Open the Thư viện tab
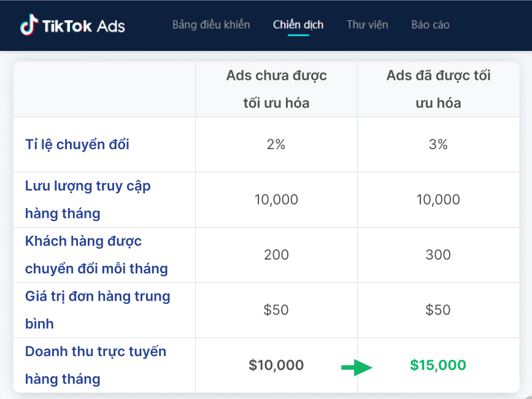This screenshot has width=532, height=399. tap(368, 25)
